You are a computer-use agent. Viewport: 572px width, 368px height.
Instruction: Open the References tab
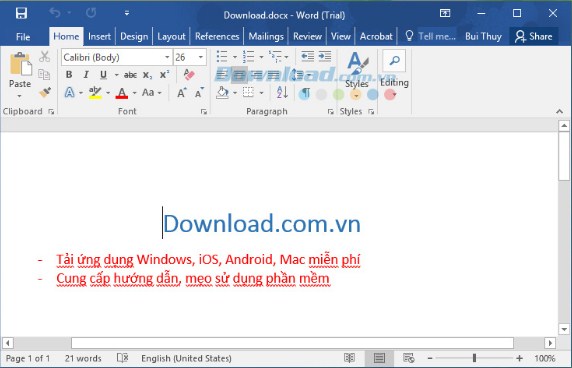(x=217, y=36)
